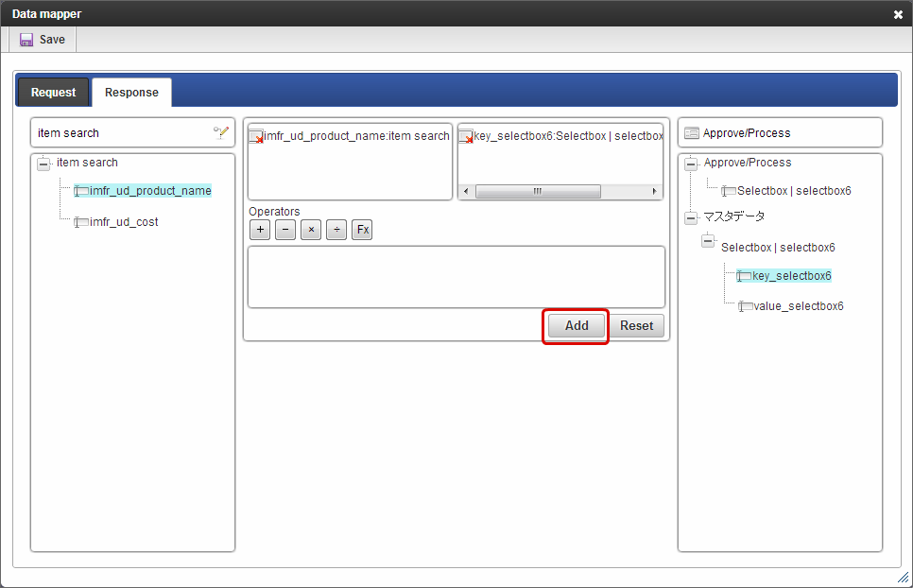Viewport: 913px width, 588px height.
Task: Click the expression input area
Action: pyautogui.click(x=456, y=277)
